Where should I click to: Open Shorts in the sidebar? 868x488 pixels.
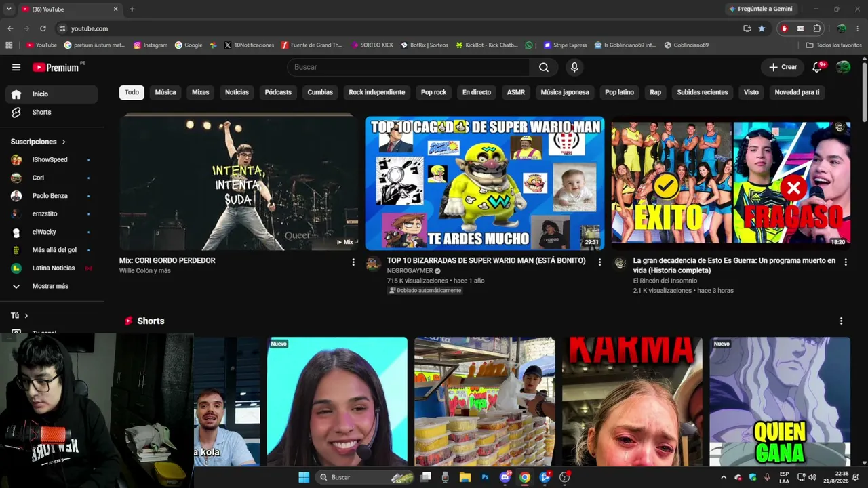point(52,112)
